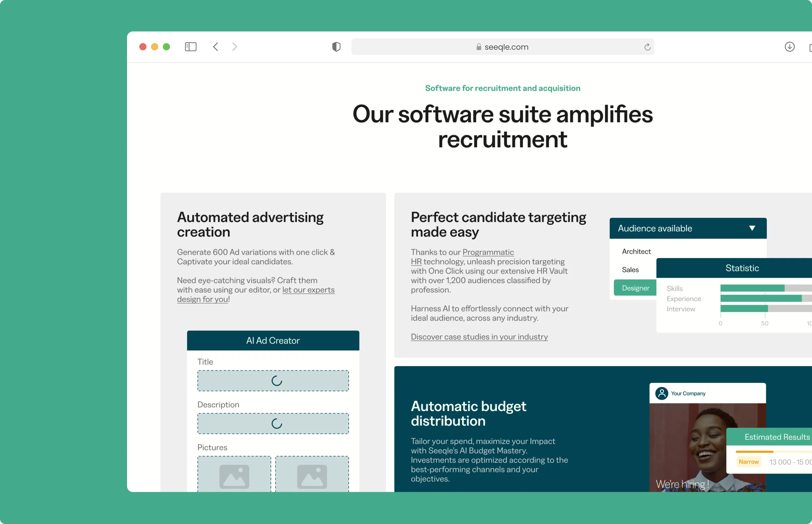The height and width of the screenshot is (524, 812).
Task: Click the left Pictures image placeholder
Action: pos(234,475)
